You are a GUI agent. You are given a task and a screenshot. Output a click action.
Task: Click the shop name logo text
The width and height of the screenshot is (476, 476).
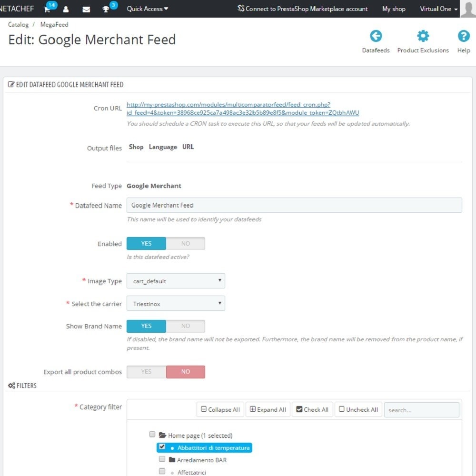[17, 9]
